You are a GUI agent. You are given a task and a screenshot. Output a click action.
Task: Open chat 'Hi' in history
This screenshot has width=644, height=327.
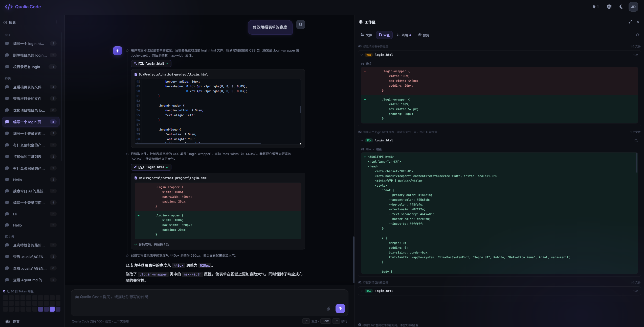[31, 214]
